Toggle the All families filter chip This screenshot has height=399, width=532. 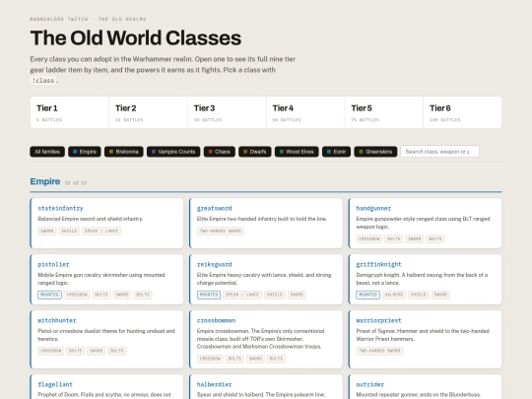pyautogui.click(x=47, y=152)
